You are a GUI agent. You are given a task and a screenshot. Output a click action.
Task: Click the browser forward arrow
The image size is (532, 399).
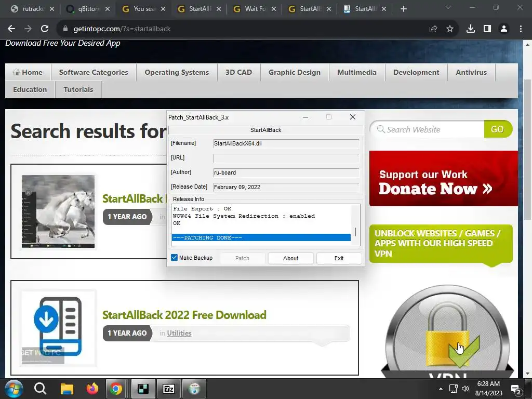coord(28,29)
